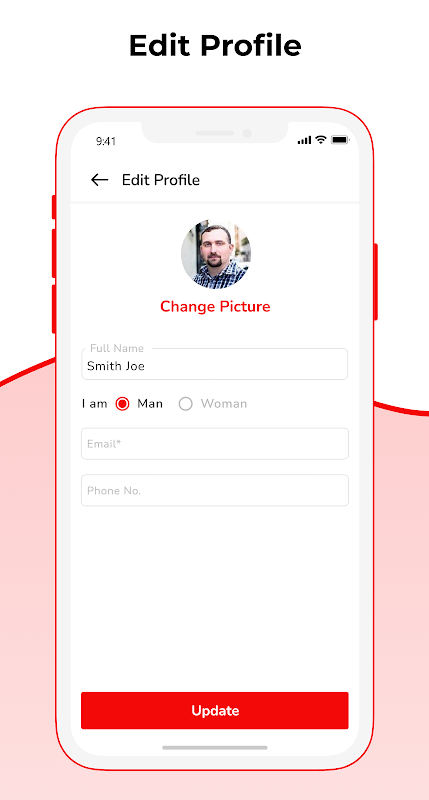429x800 pixels.
Task: Choose the Woman label option
Action: tap(223, 404)
